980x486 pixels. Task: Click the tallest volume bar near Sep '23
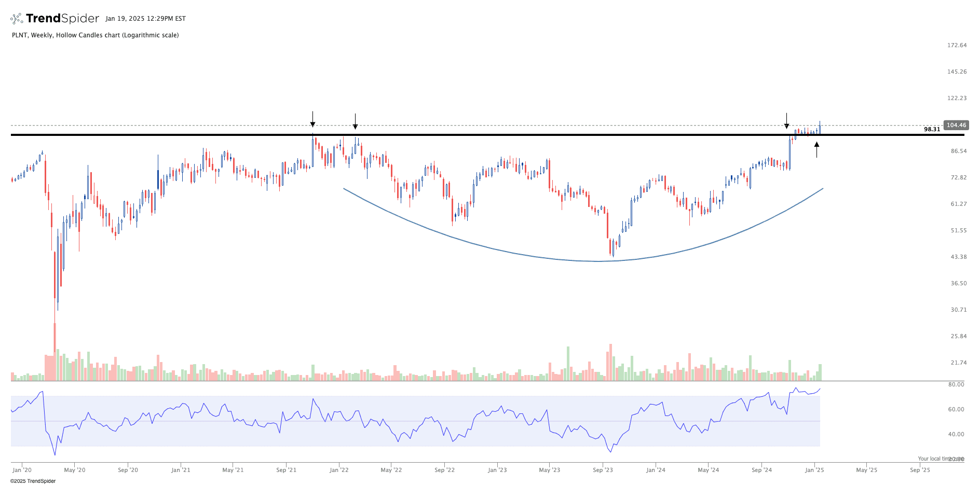pos(610,362)
